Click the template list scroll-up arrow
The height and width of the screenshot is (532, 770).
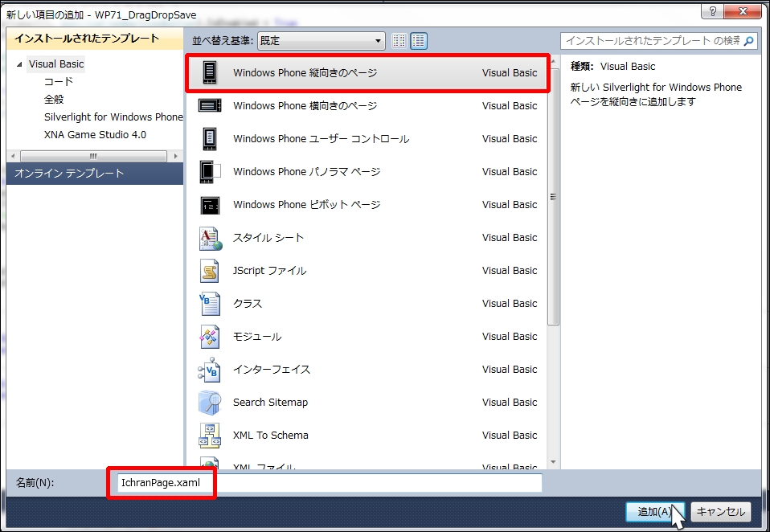554,62
